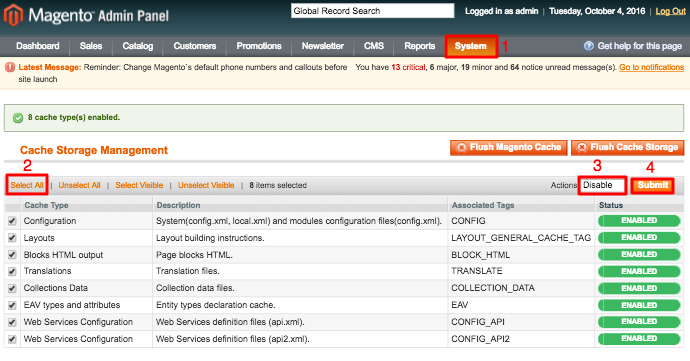The width and height of the screenshot is (690, 361).
Task: Uncheck the Blocks HTML output checkbox
Action: click(x=12, y=255)
